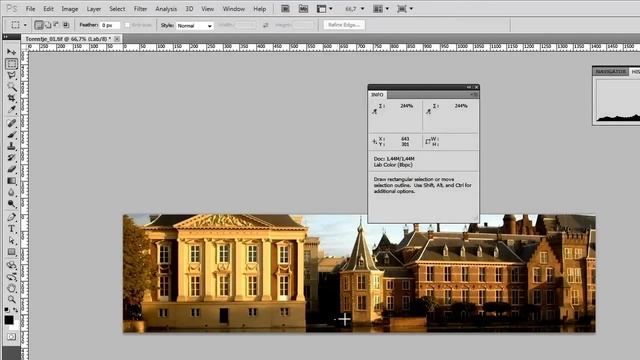Open the Layer menu
The width and height of the screenshot is (640, 360).
click(x=93, y=9)
